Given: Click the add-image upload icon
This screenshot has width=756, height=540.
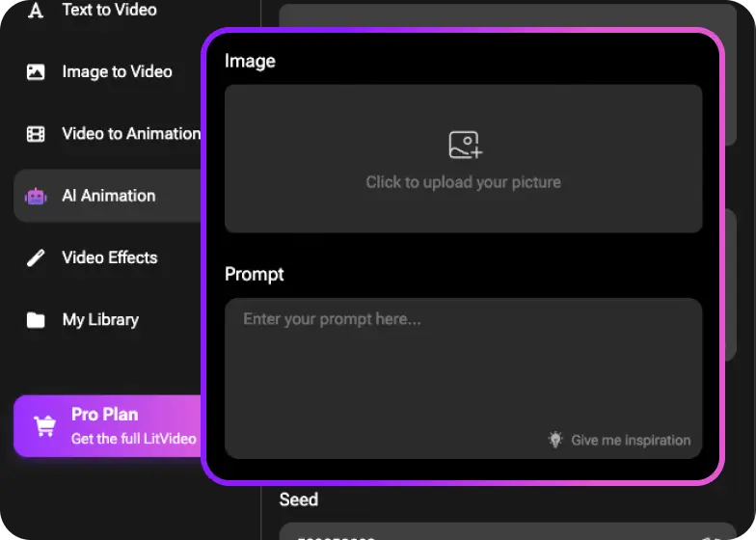Looking at the screenshot, I should (x=465, y=146).
